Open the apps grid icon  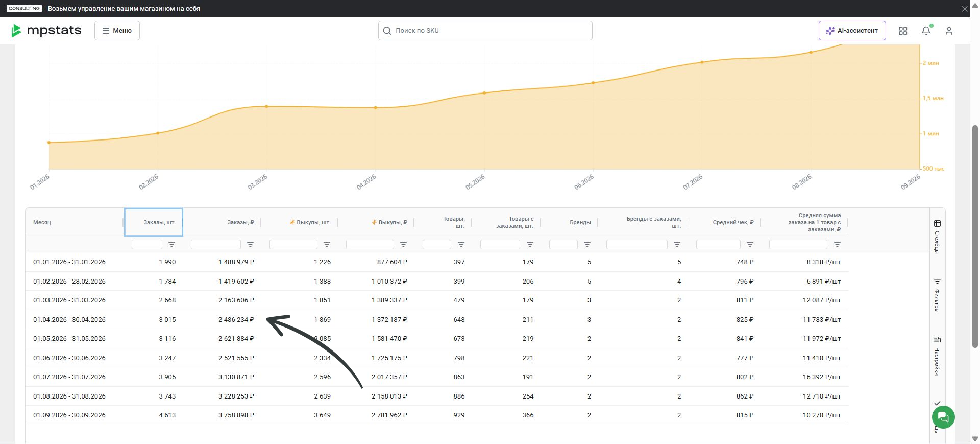903,31
